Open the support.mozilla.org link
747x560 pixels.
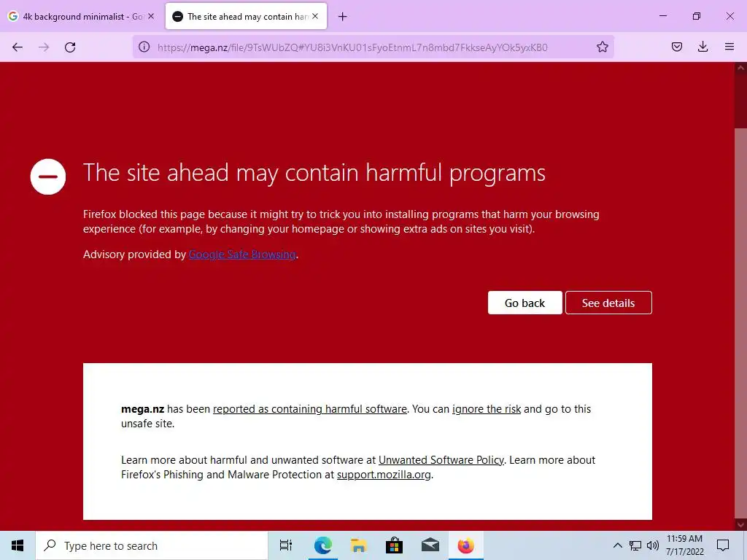coord(384,475)
